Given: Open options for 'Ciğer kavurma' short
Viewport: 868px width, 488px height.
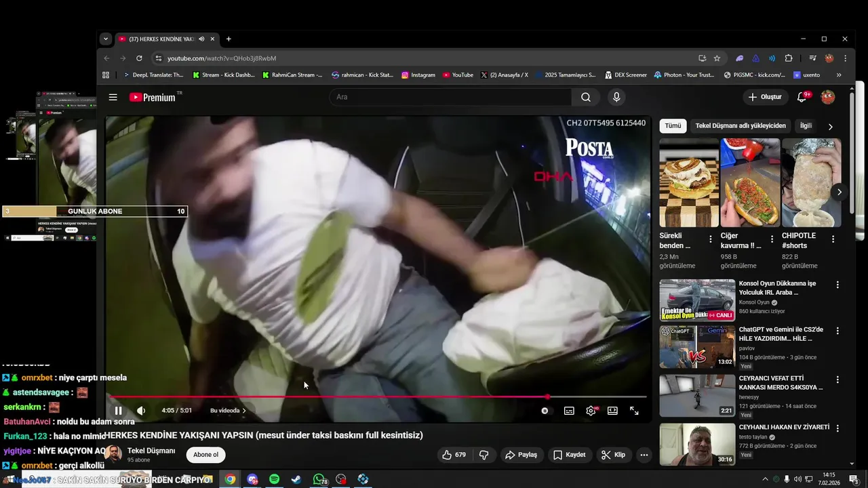Looking at the screenshot, I should (x=772, y=239).
